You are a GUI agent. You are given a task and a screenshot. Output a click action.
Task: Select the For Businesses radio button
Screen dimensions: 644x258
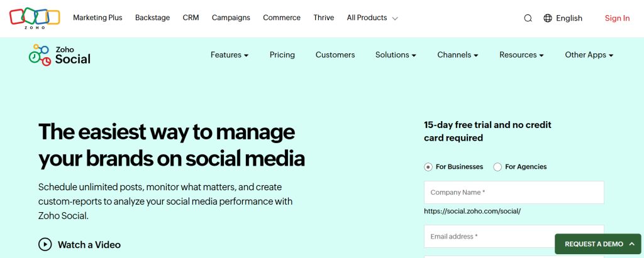[428, 167]
